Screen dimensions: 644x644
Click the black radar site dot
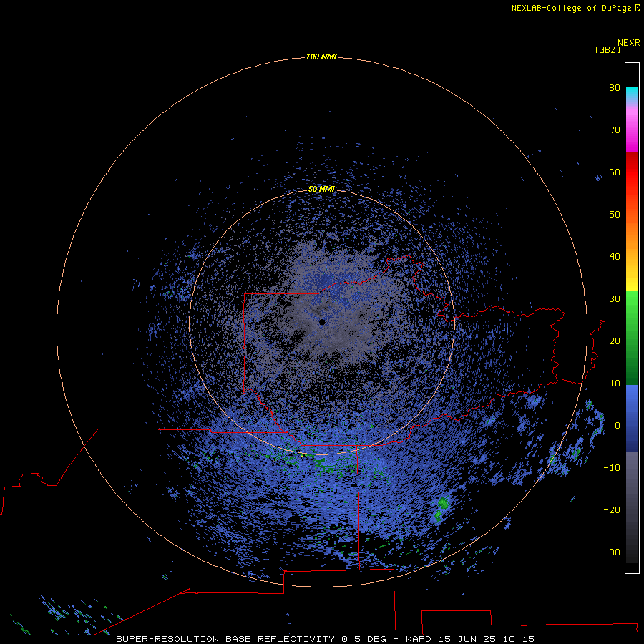point(322,322)
